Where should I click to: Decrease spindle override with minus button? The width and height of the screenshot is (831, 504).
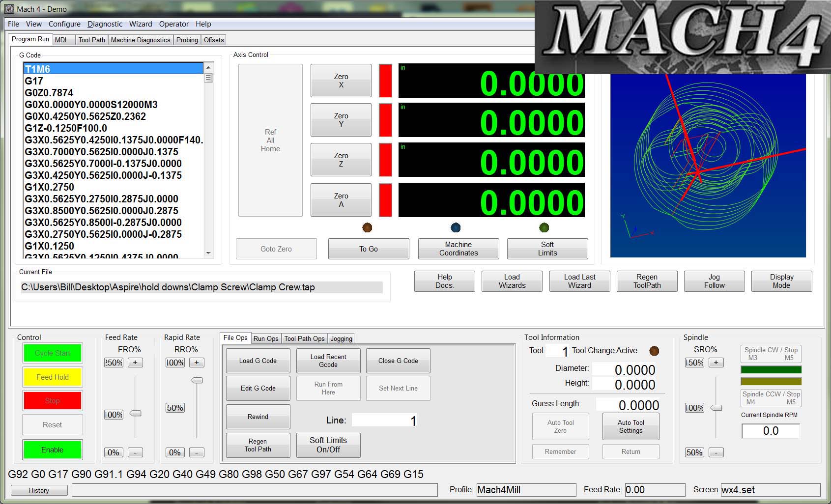[716, 452]
